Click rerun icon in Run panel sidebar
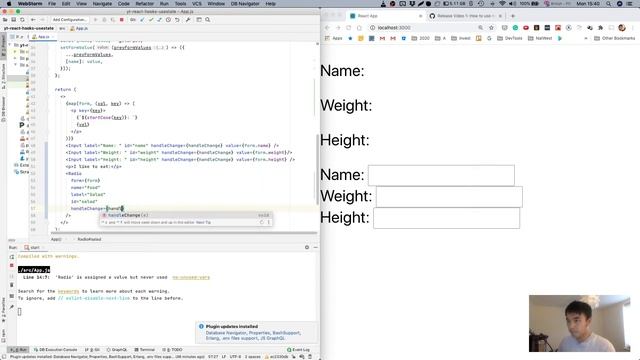Viewport: 640px width, 360px height. pyautogui.click(x=12, y=257)
